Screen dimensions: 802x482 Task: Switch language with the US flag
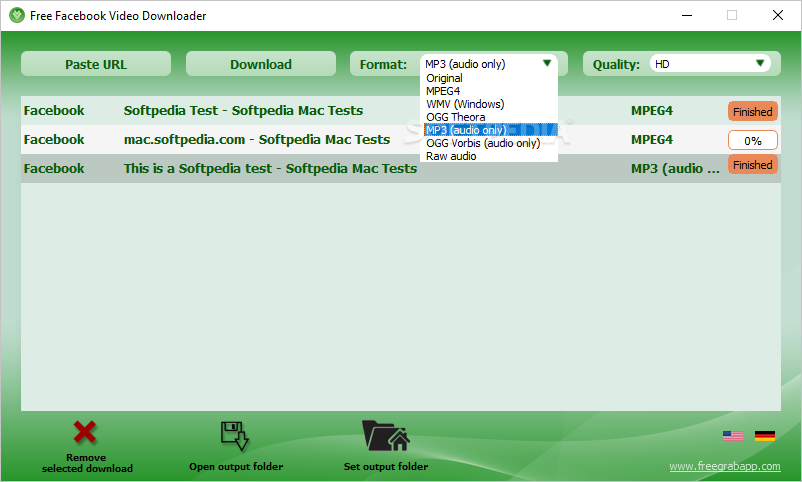[x=732, y=435]
